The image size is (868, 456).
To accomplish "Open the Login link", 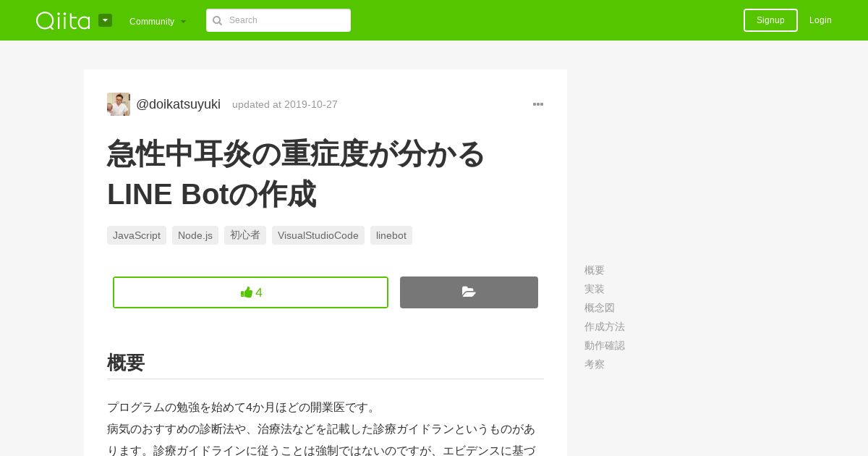I will [820, 20].
